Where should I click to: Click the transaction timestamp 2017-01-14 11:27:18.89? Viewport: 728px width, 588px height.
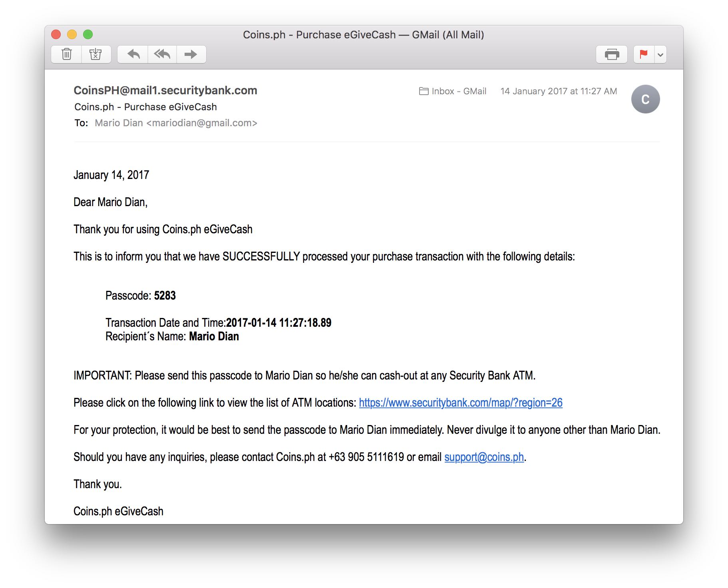tap(278, 323)
